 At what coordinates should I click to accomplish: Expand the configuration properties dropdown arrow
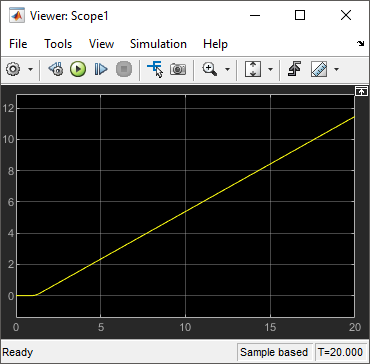pyautogui.click(x=30, y=69)
